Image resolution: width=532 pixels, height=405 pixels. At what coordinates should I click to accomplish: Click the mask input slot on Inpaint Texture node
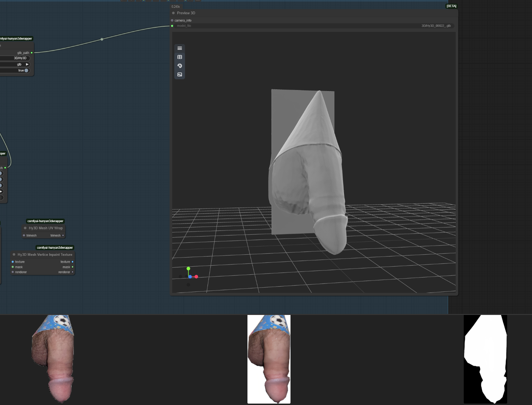pyautogui.click(x=13, y=267)
